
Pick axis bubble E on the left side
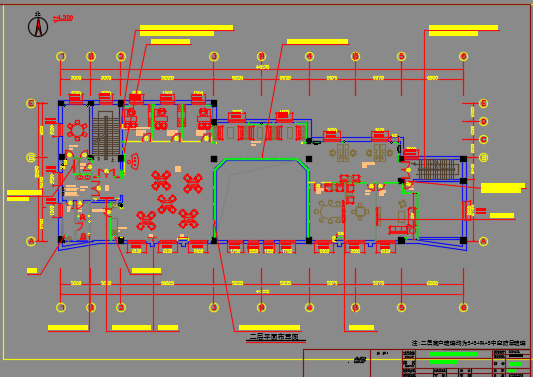(x=31, y=103)
